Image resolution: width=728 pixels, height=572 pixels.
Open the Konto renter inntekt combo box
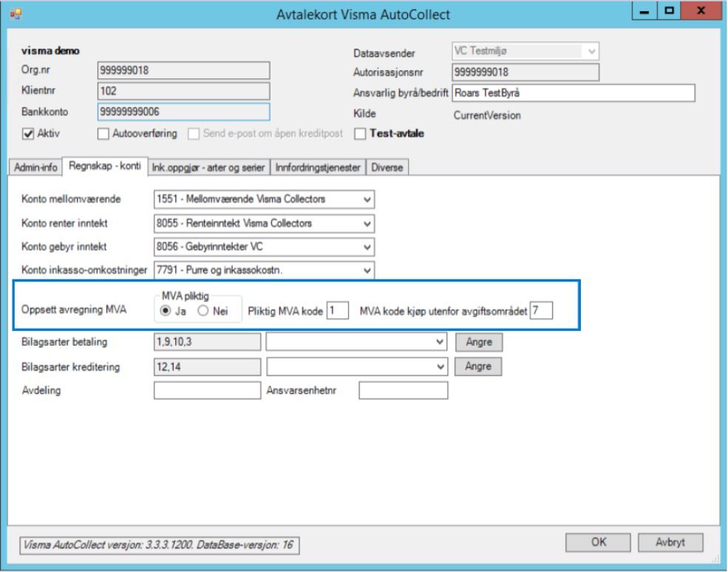click(264, 223)
